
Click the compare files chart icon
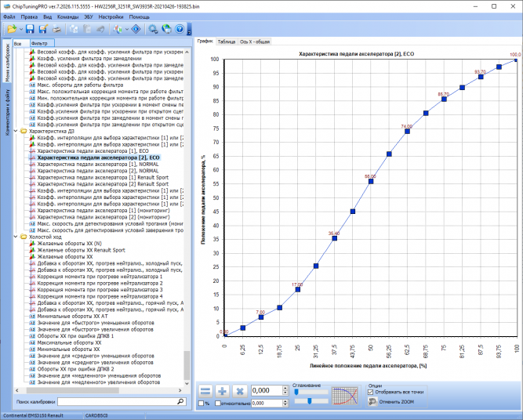(118, 29)
